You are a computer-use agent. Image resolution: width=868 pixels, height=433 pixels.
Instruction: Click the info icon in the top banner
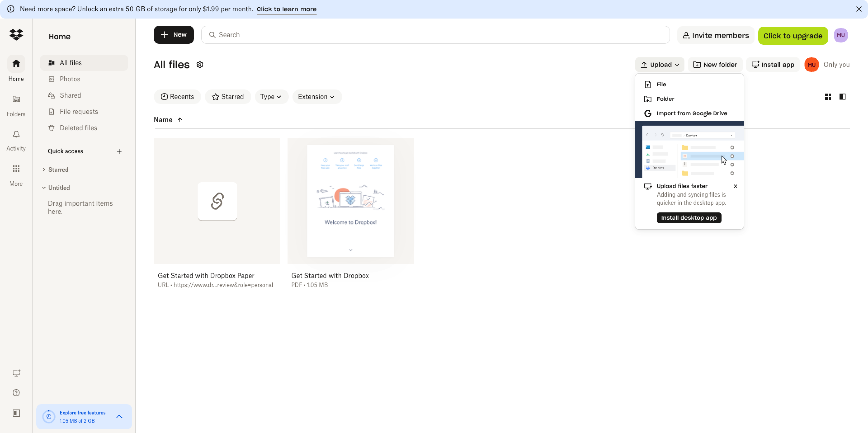[11, 9]
